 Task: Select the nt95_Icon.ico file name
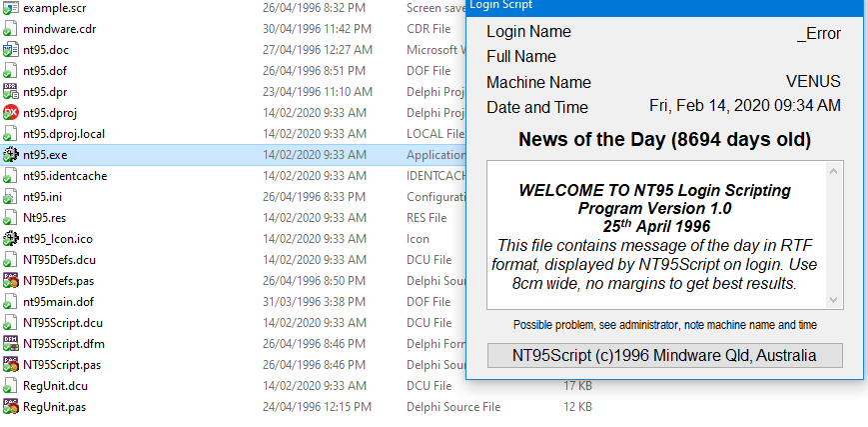click(x=58, y=239)
